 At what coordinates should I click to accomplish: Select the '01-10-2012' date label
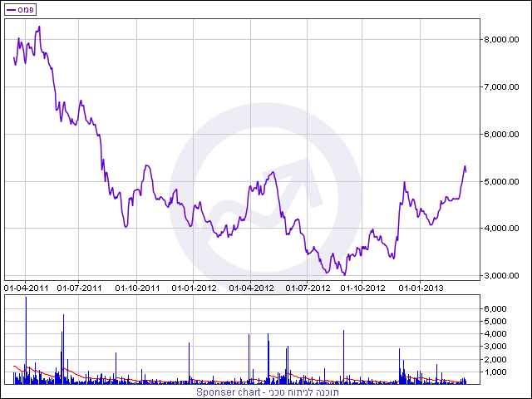click(362, 288)
